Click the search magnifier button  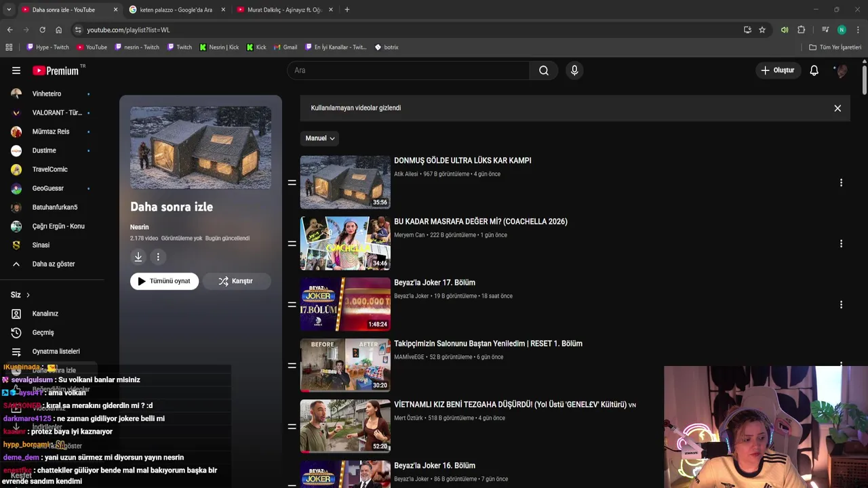pos(544,70)
